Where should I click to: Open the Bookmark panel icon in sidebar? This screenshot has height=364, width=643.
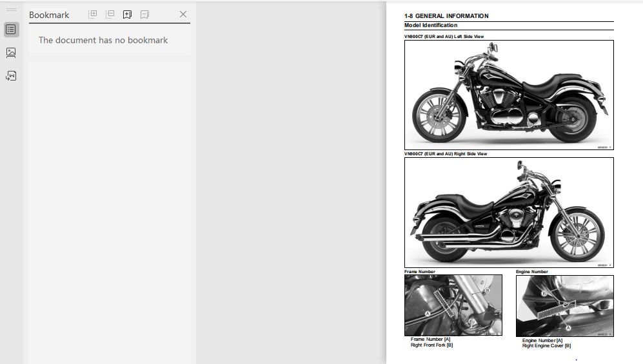point(11,30)
